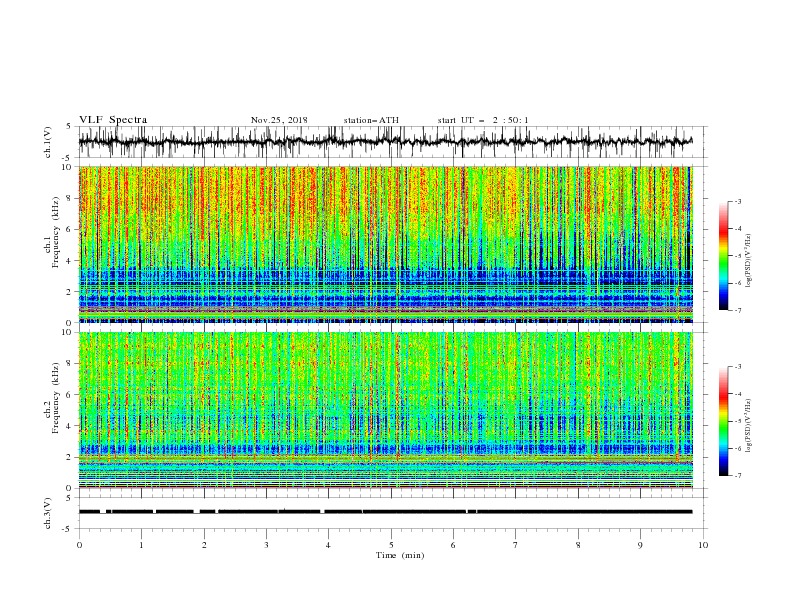Click the "10" tick on the time axis
The height and width of the screenshot is (612, 792).
(x=703, y=545)
